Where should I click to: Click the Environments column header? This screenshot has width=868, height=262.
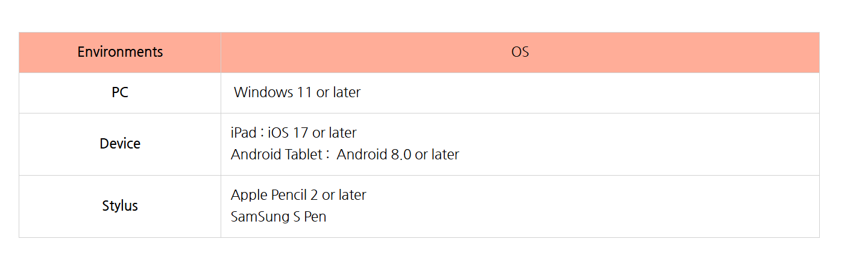(120, 52)
